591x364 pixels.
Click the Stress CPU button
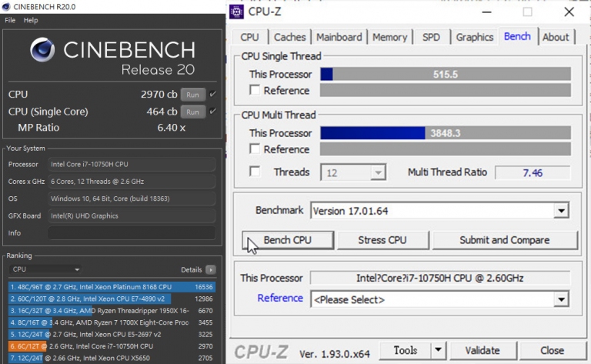pyautogui.click(x=382, y=240)
